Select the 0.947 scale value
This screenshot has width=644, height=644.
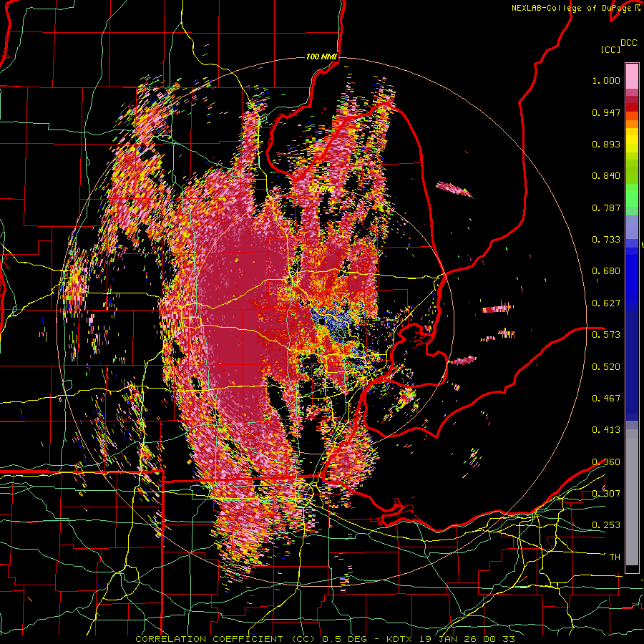(606, 112)
